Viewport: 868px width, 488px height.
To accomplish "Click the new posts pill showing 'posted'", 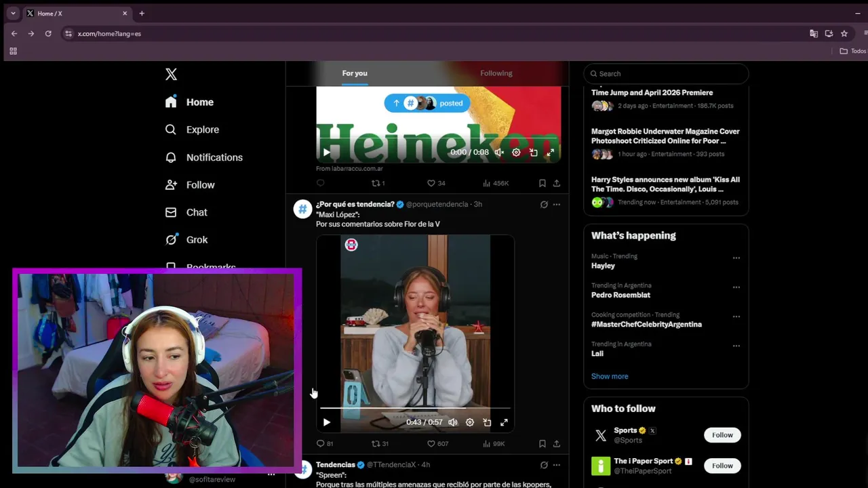I will pyautogui.click(x=427, y=103).
